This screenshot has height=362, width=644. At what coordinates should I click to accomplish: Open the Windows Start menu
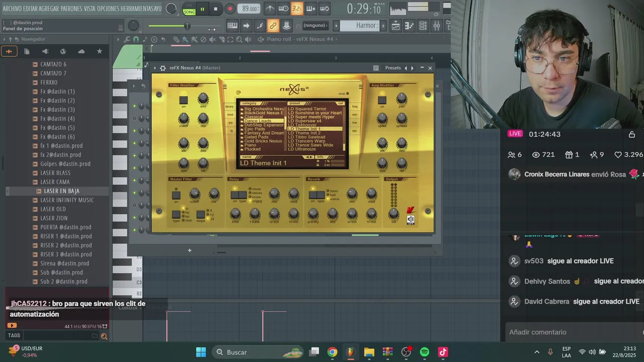tap(201, 352)
